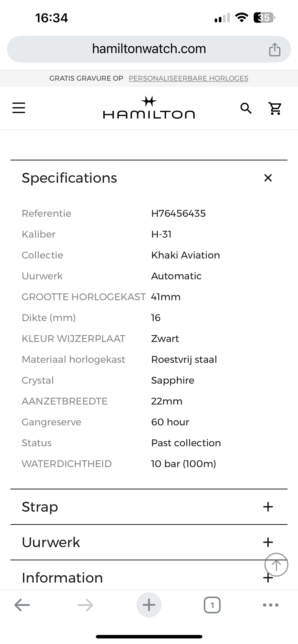
Task: Open the shopping cart
Action: pyautogui.click(x=275, y=108)
